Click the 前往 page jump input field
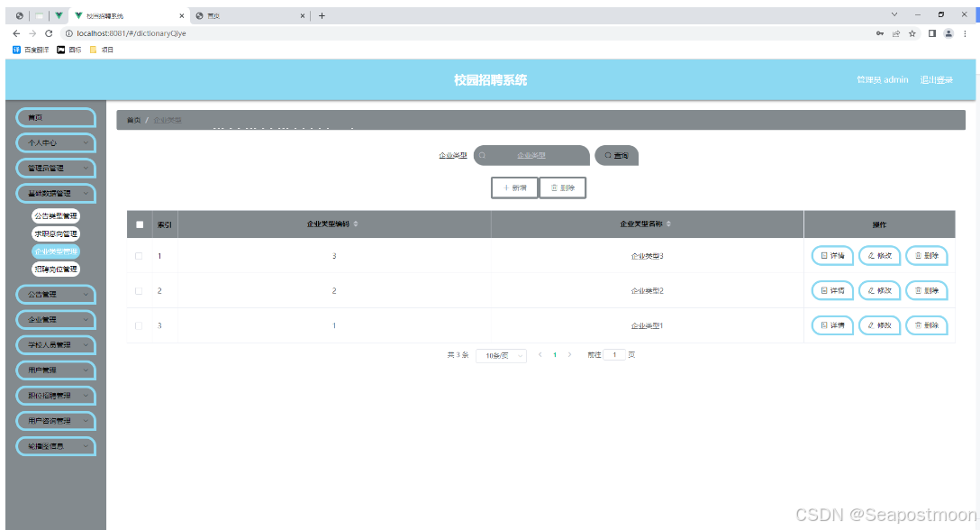 pyautogui.click(x=614, y=355)
